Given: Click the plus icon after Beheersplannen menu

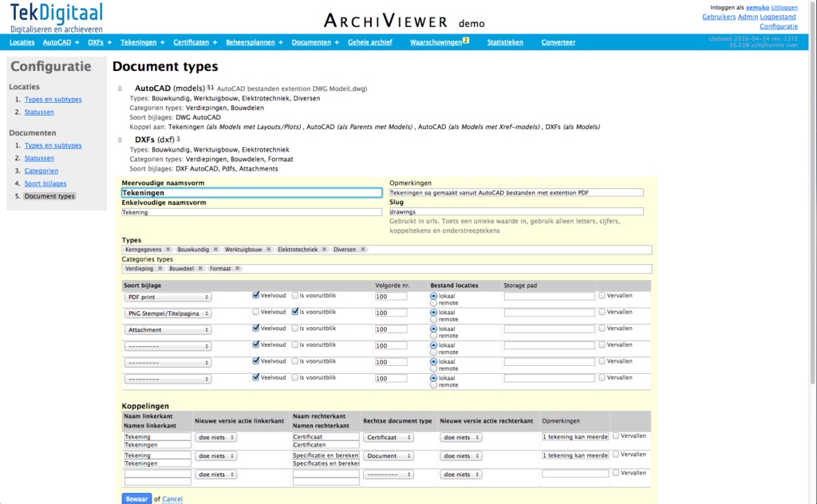Looking at the screenshot, I should pos(281,42).
